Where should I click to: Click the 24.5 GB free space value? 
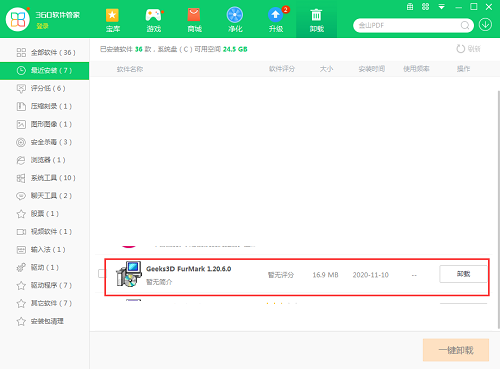tap(235, 49)
